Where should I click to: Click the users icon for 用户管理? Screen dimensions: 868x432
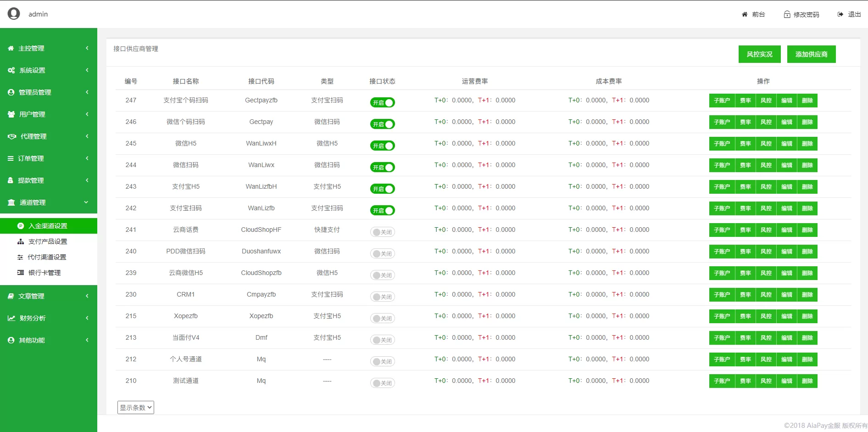(11, 114)
